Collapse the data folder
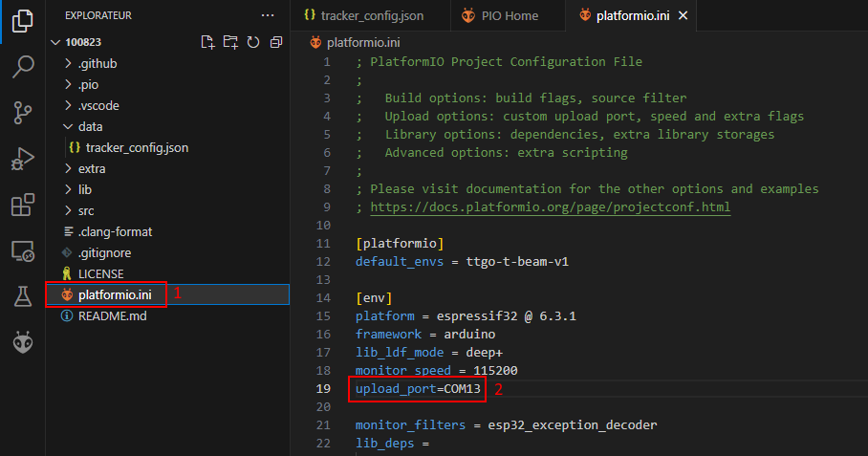 90,126
